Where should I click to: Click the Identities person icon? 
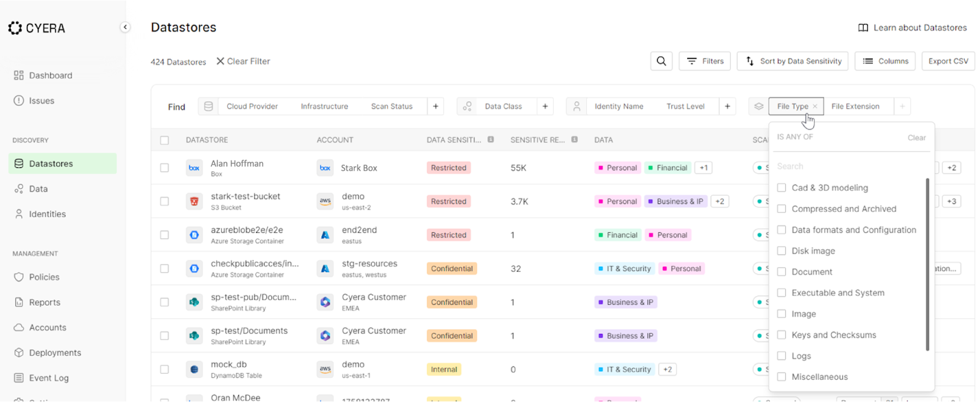(x=19, y=214)
